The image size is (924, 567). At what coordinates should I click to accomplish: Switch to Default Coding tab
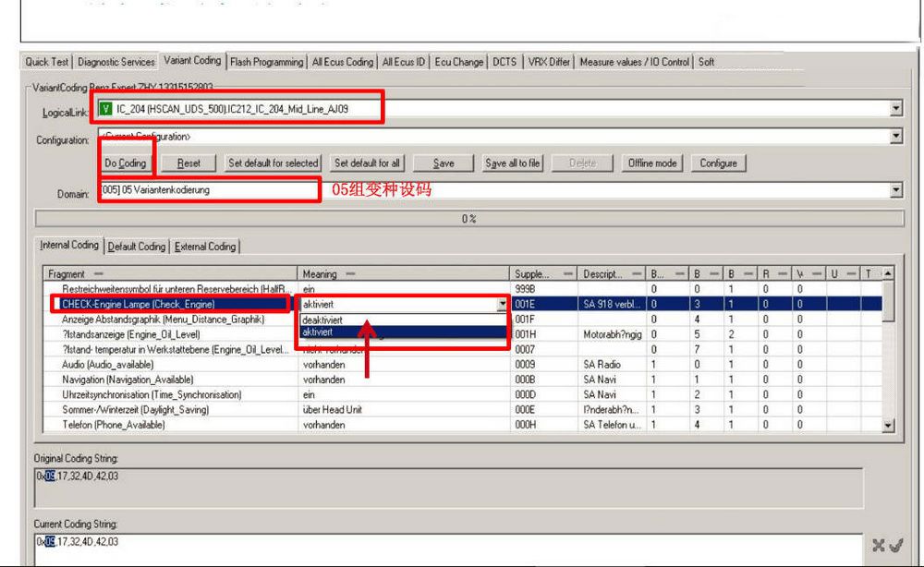point(137,247)
